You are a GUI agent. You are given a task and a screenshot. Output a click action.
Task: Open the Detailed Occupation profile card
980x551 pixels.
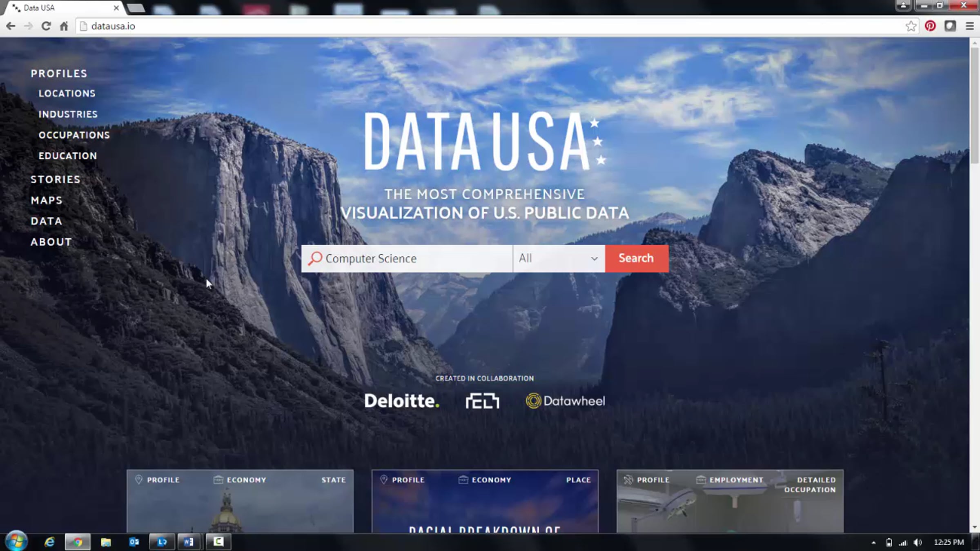coord(730,501)
